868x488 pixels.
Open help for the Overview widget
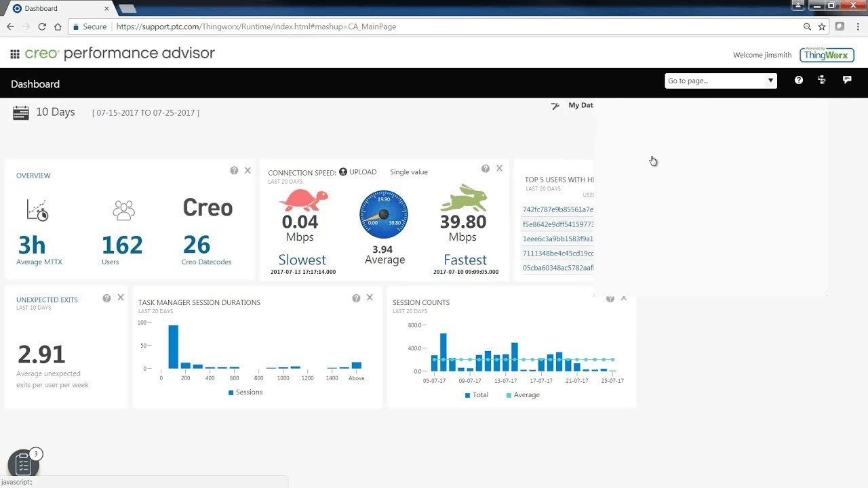pos(234,171)
